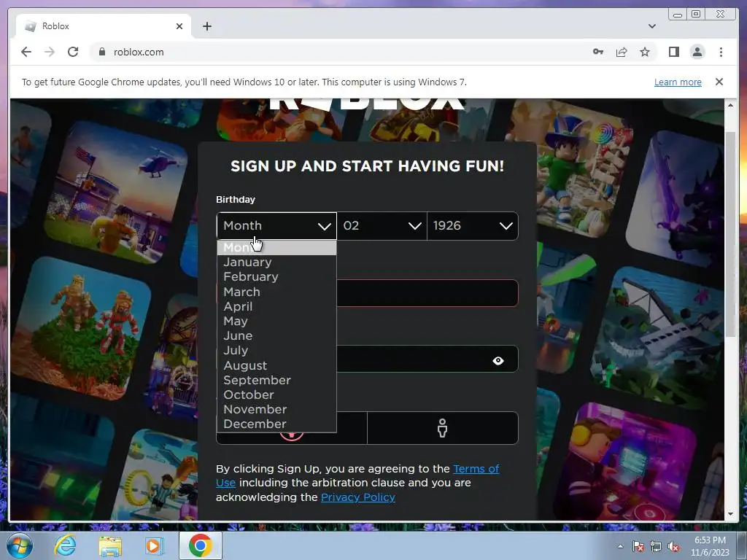Switch to Chrome in the taskbar
The width and height of the screenshot is (747, 560).
(x=200, y=545)
